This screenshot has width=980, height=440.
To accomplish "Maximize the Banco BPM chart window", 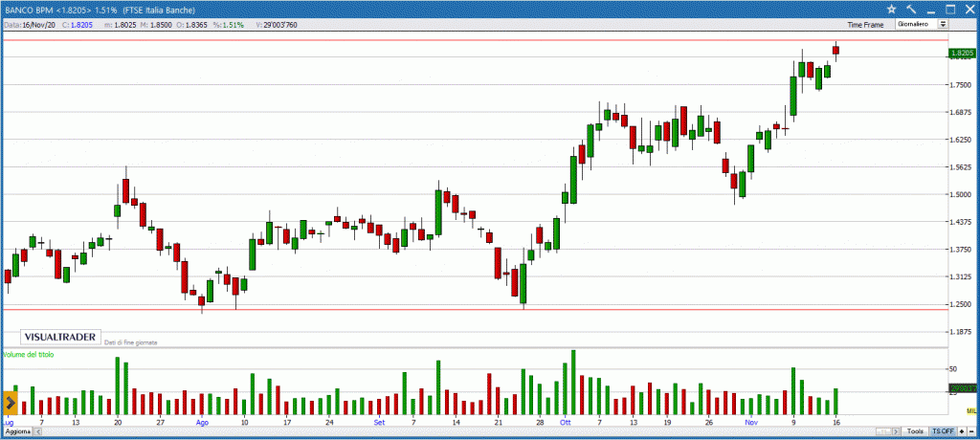I will 950,10.
